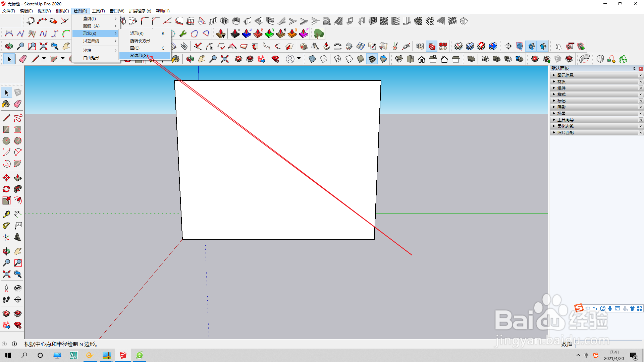This screenshot has width=644, height=362.
Task: Pick the Walk footprints tool
Action: click(x=6, y=300)
